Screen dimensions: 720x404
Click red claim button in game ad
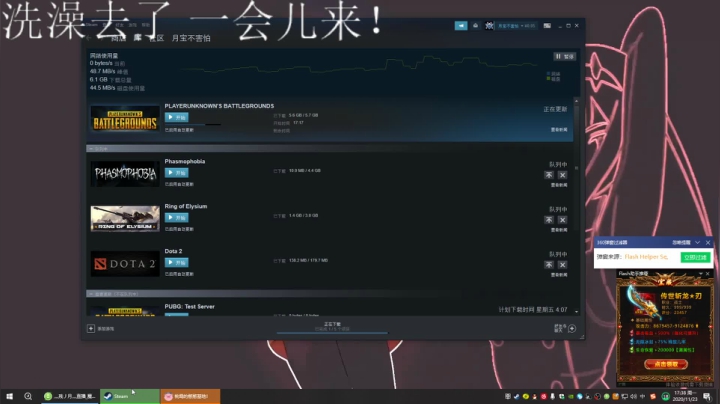click(x=666, y=364)
